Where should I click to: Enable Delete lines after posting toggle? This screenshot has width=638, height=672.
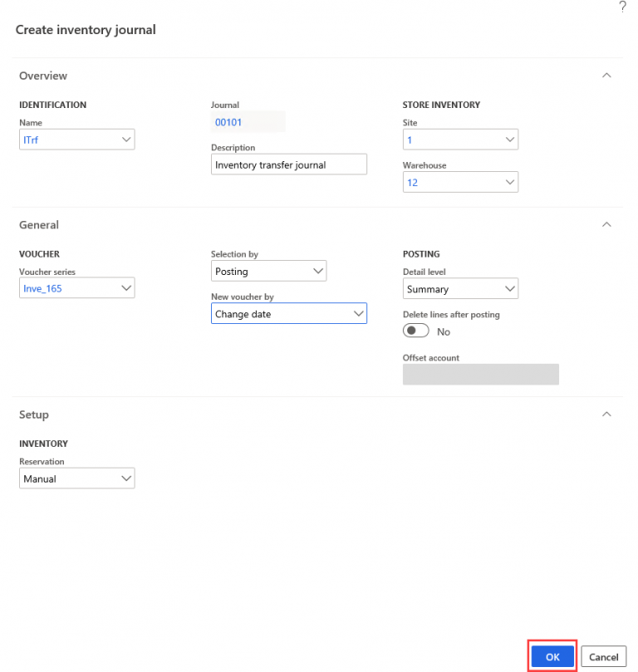[415, 330]
